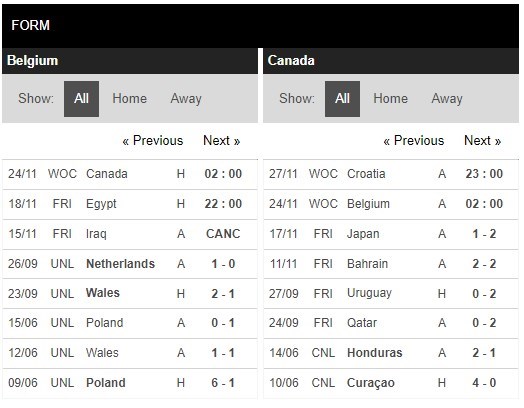Screen dimensions: 524x408
Task: Show Canada Home matches only
Action: [390, 99]
